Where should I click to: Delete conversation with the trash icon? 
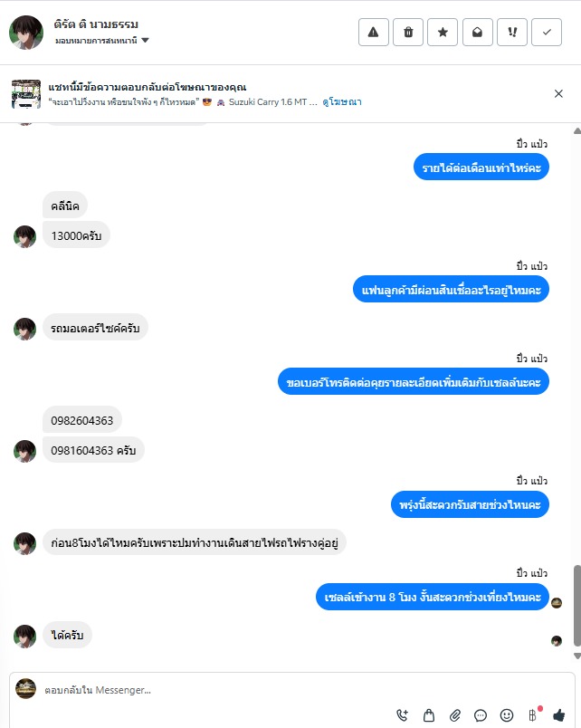408,32
